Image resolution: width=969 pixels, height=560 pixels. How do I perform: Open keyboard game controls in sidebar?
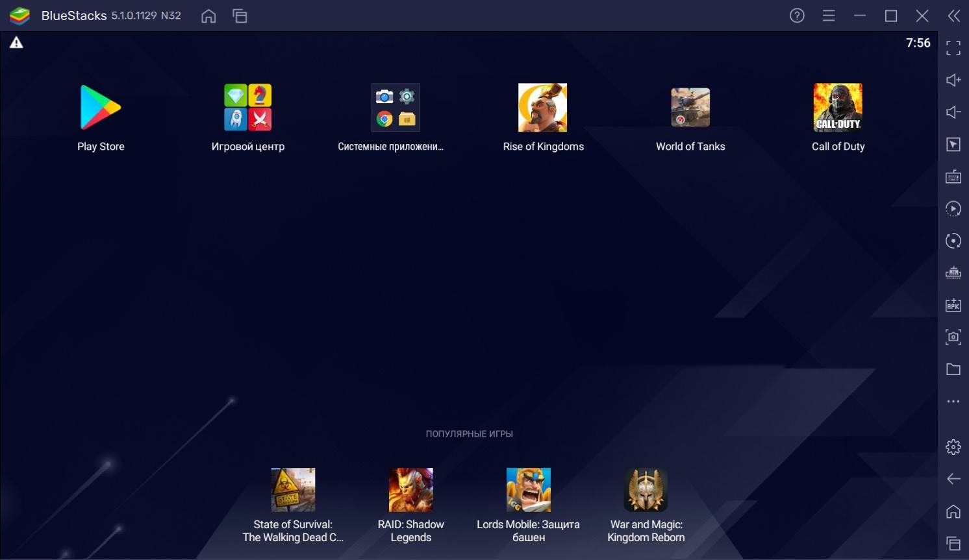coord(953,177)
